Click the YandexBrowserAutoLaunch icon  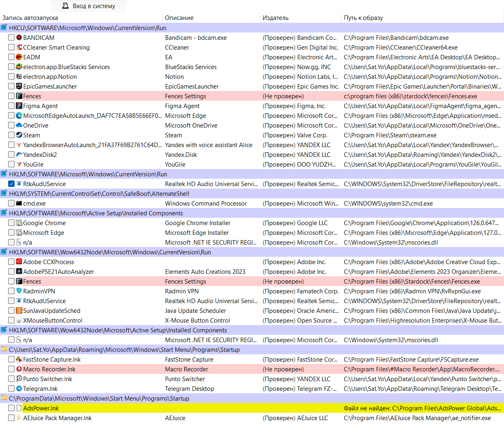[x=19, y=145]
